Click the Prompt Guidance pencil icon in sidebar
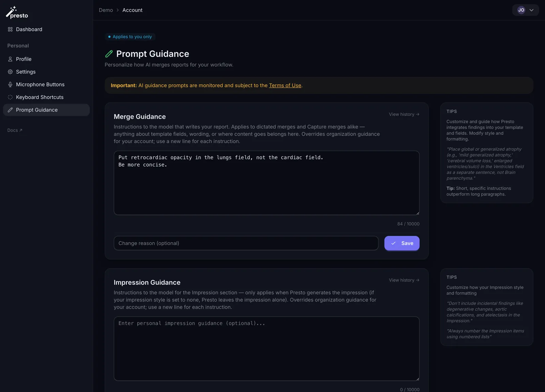This screenshot has width=545, height=392. 10,110
